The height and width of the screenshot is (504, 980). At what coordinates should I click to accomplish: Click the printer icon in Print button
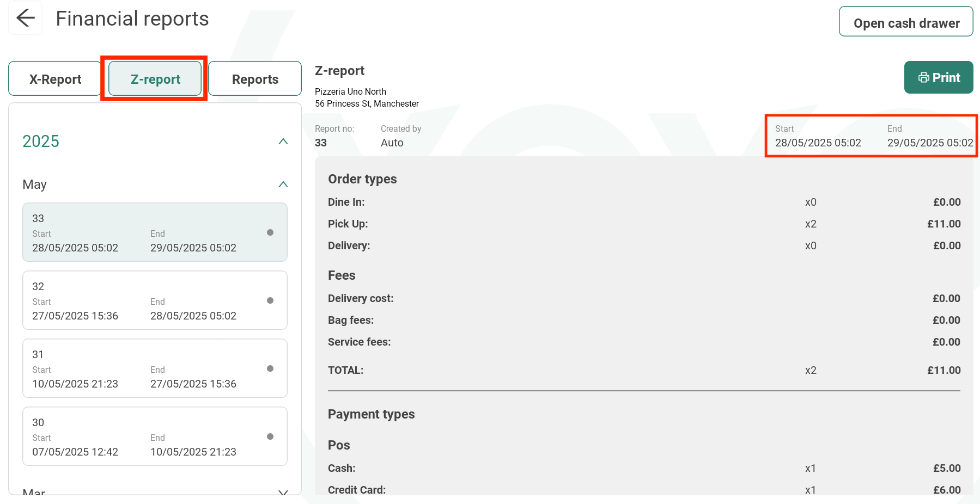click(x=923, y=78)
